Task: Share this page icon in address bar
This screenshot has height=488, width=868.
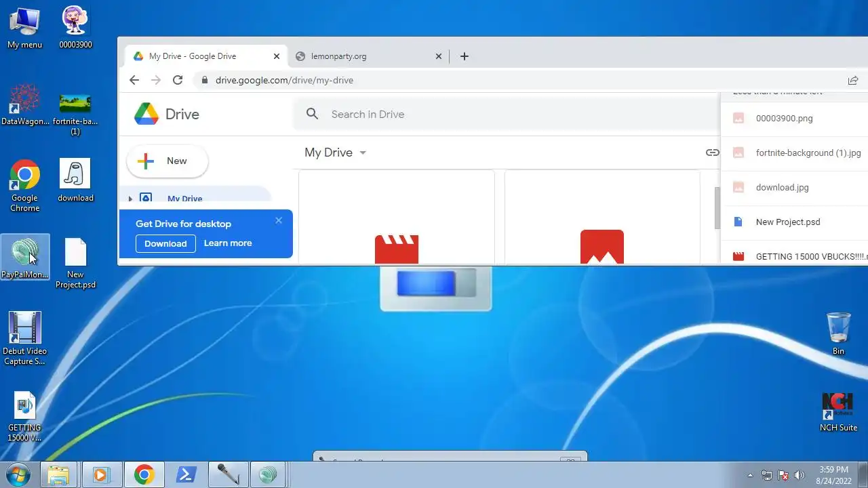Action: [853, 80]
